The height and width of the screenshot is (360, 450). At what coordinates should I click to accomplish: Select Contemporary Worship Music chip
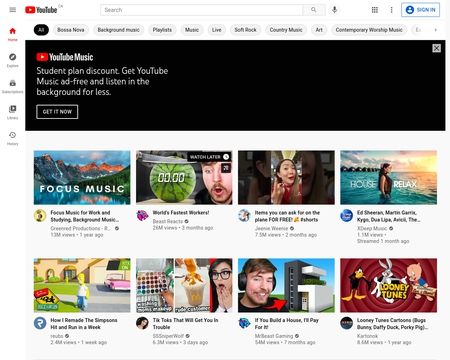(369, 30)
